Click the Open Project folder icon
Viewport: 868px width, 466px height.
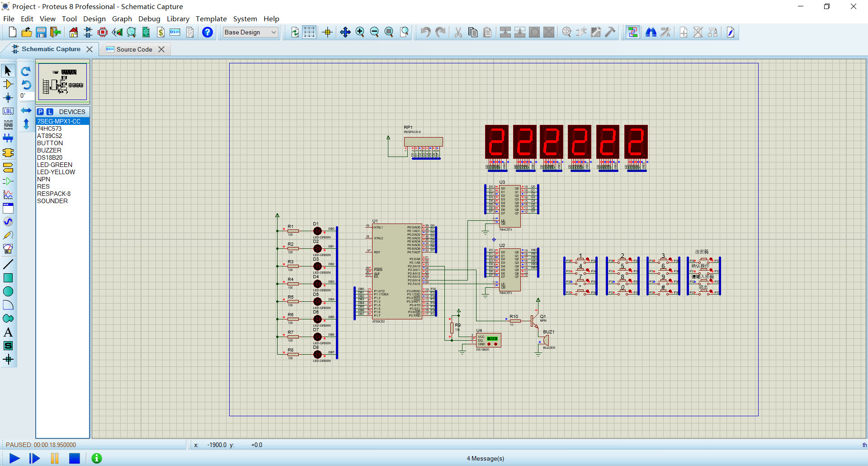27,32
